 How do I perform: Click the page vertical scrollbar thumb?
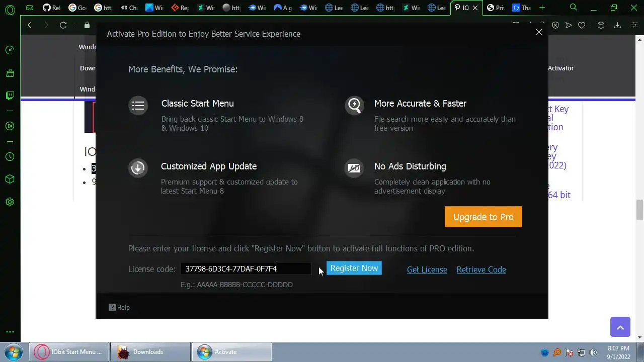639,210
